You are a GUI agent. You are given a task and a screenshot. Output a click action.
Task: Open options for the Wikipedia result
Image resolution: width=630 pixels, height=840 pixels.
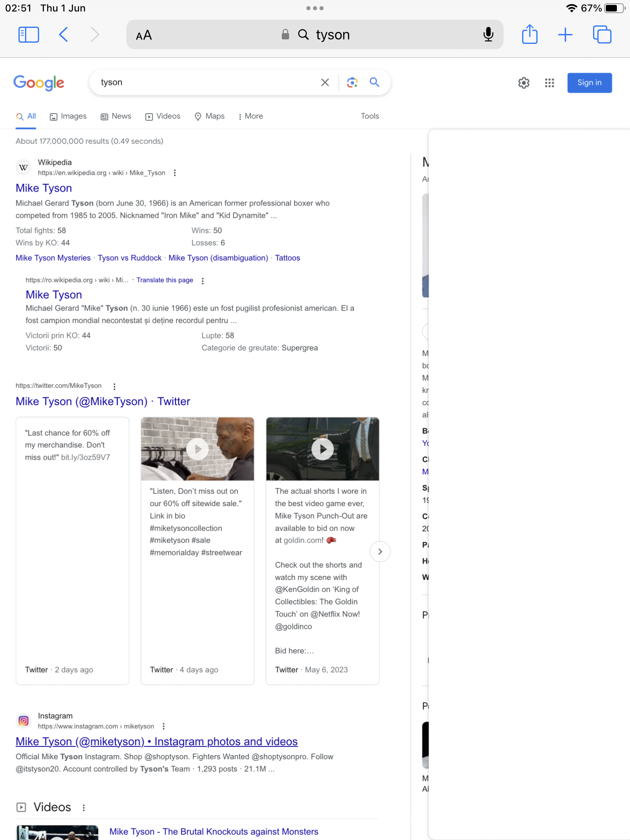[175, 173]
